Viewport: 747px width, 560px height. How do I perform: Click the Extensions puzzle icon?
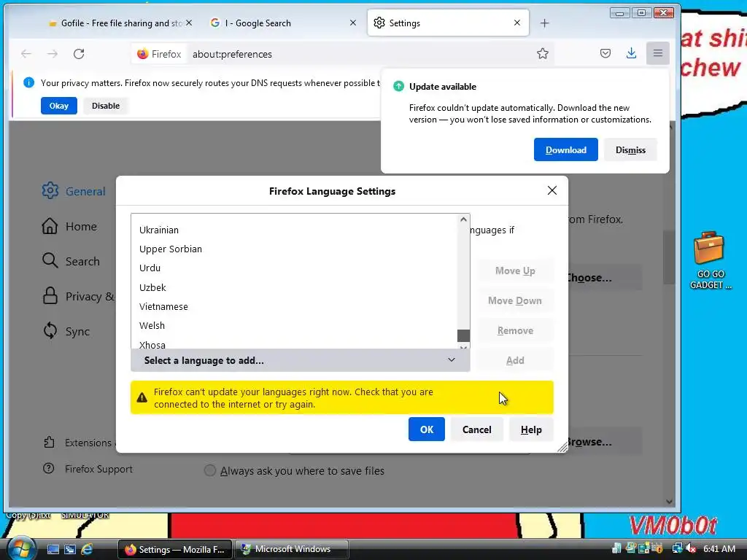[x=49, y=443]
